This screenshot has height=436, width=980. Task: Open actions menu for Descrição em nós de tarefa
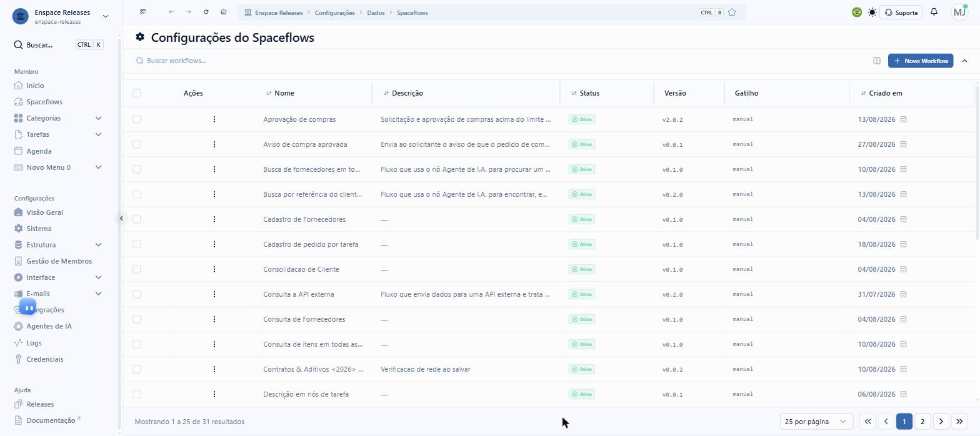pos(214,394)
